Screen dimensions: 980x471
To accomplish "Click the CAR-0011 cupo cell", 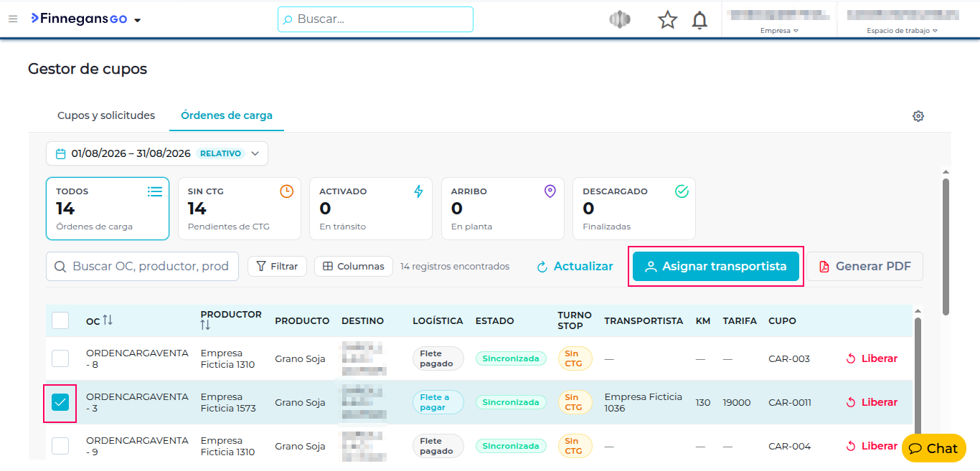I will (790, 402).
